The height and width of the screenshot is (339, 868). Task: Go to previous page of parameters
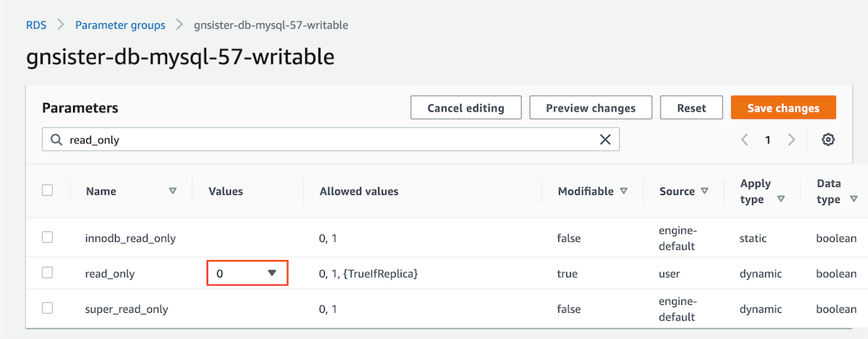744,140
